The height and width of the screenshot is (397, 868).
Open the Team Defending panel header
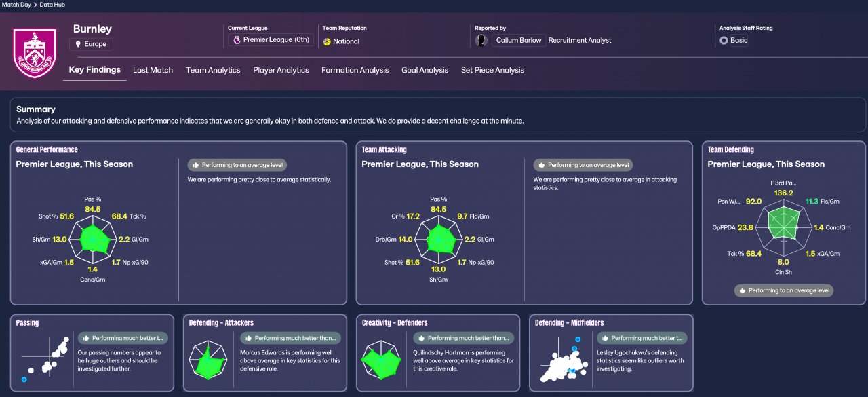pos(730,149)
